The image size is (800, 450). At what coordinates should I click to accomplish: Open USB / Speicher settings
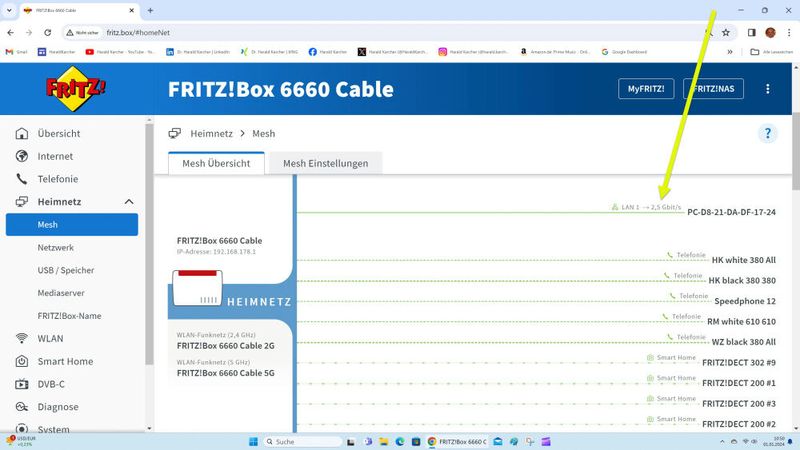(66, 270)
